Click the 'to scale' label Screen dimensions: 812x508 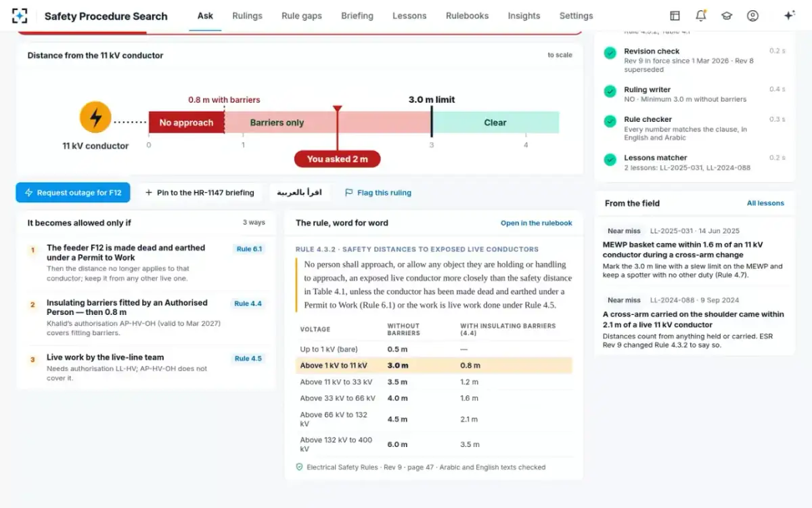pyautogui.click(x=560, y=55)
